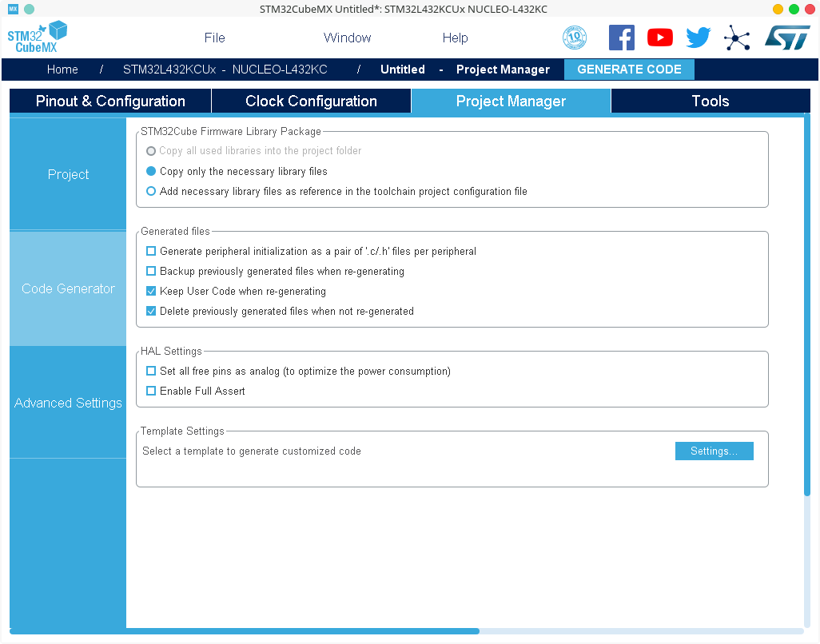Click the ST community network icon

pos(737,38)
